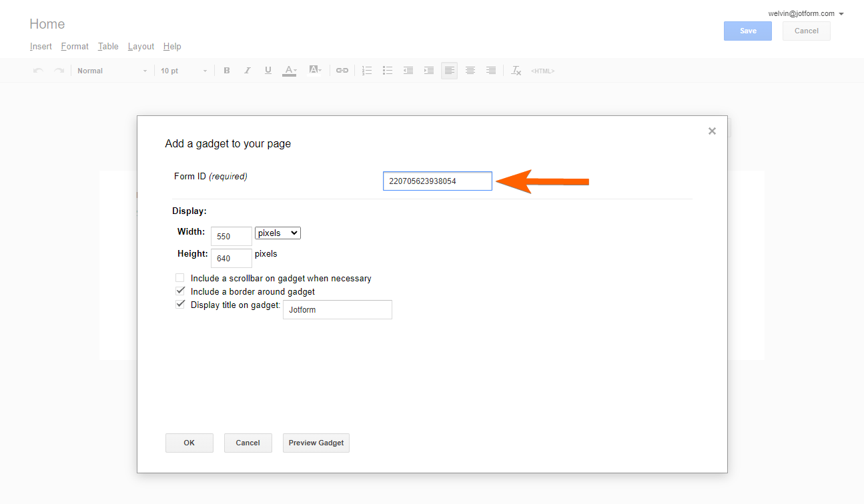Screen dimensions: 864x504
Task: Click the Form ID input field
Action: (438, 181)
